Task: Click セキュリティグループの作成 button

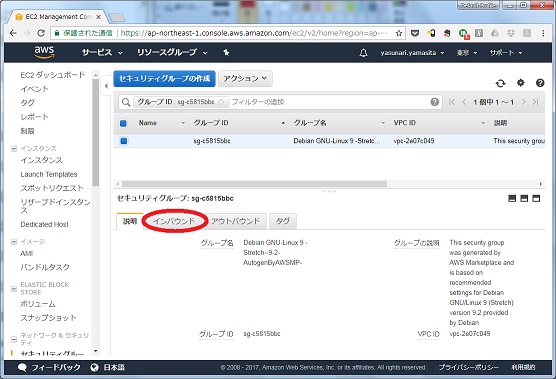Action: [x=165, y=78]
